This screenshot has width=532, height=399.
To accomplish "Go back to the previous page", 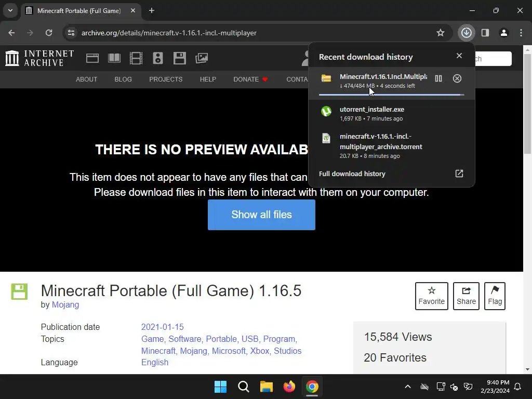I will pos(11,33).
